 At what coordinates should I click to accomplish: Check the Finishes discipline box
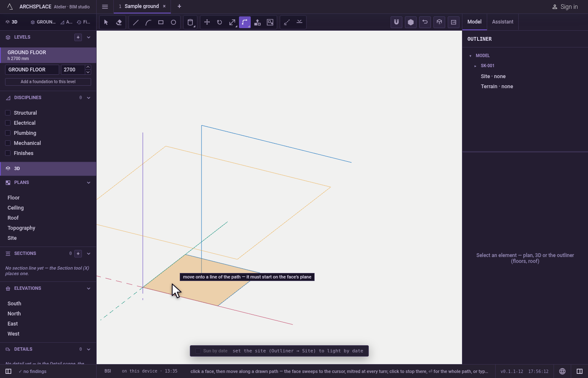(8, 153)
